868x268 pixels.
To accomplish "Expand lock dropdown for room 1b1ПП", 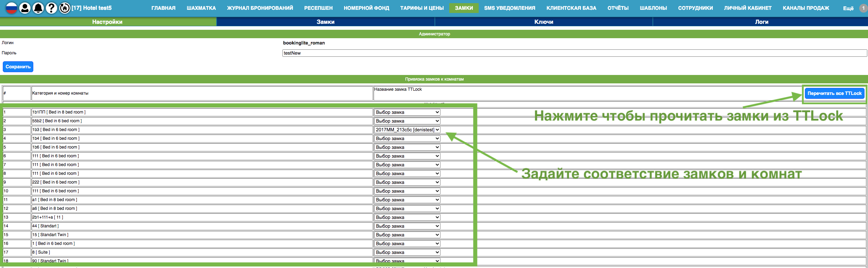I will point(407,112).
